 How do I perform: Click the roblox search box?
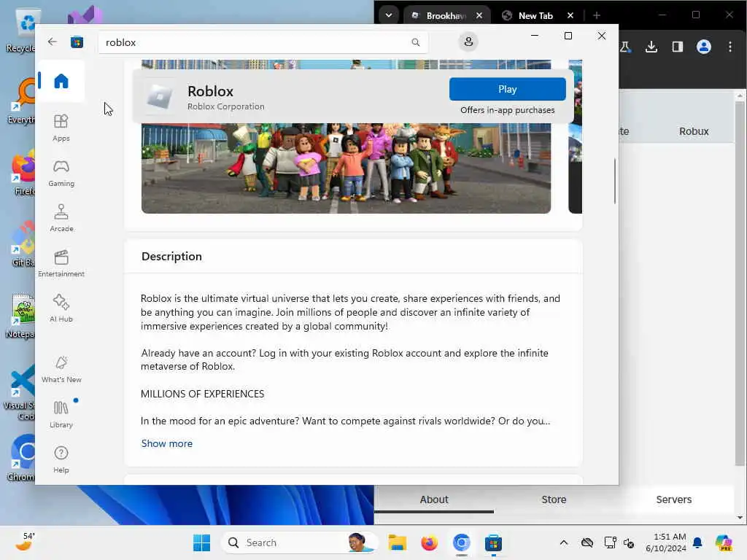click(263, 42)
